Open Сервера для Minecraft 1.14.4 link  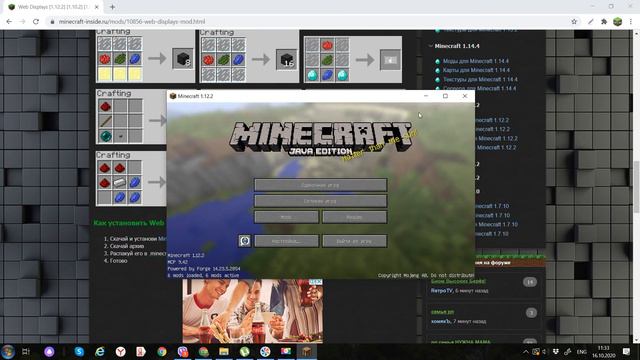tap(479, 88)
